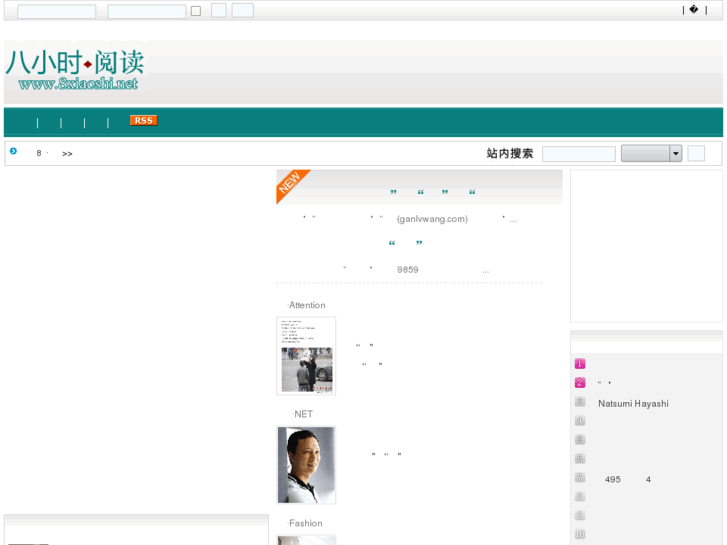Click the site search text field
Viewport: 727px width, 545px height.
579,154
